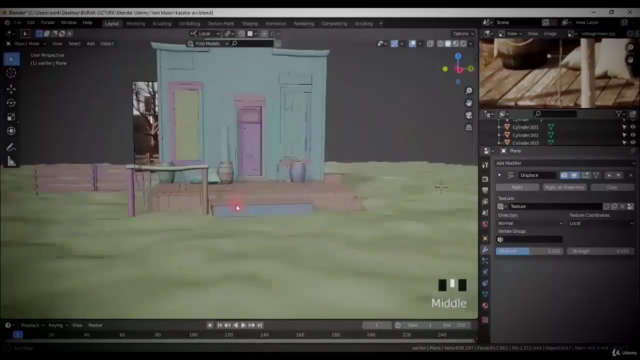Viewport: 640px width, 360px height.
Task: Open the Render menu
Action: 47,22
